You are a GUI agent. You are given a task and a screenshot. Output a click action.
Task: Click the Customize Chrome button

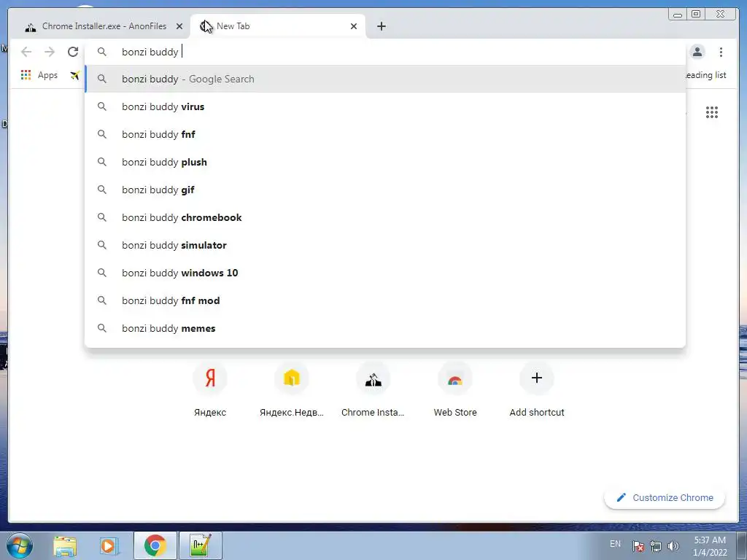coord(665,497)
